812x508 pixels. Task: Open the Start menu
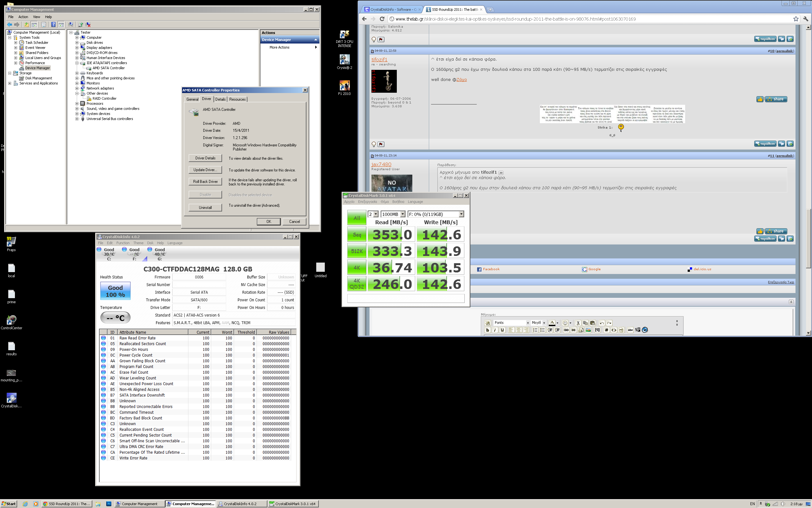pyautogui.click(x=8, y=504)
